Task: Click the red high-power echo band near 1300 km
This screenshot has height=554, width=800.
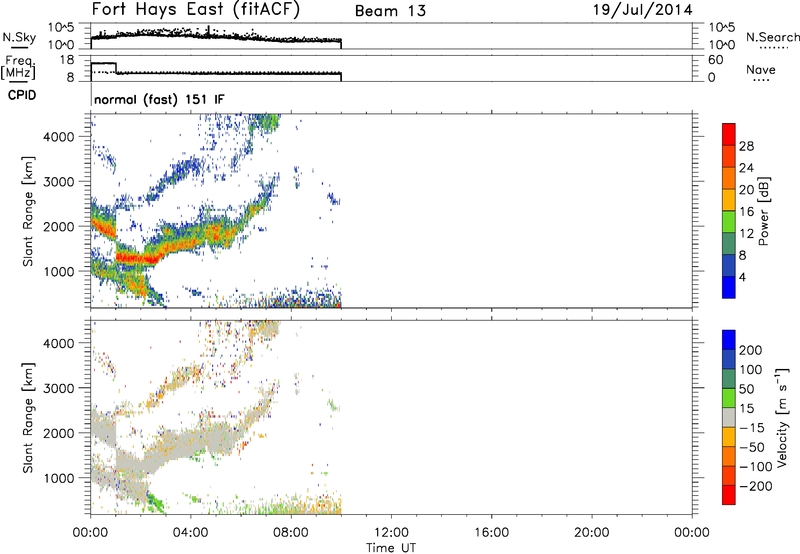Action: click(137, 258)
